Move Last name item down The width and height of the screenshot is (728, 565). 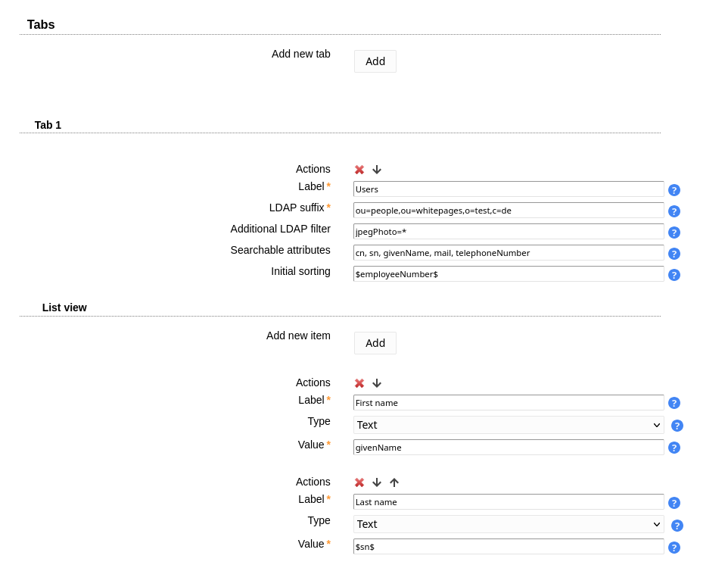(377, 482)
